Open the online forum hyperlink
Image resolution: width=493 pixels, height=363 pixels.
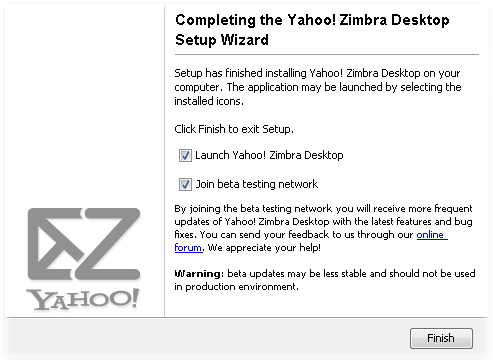click(x=311, y=241)
